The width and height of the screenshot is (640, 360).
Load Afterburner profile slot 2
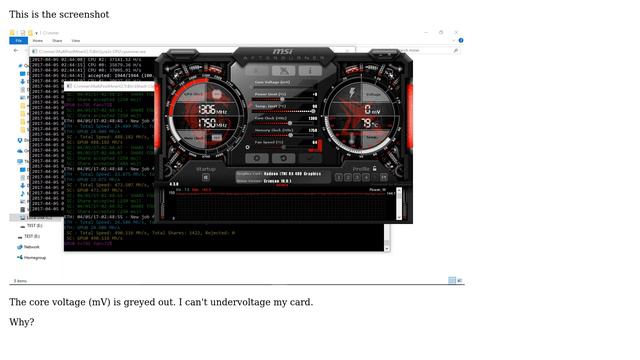pos(348,177)
